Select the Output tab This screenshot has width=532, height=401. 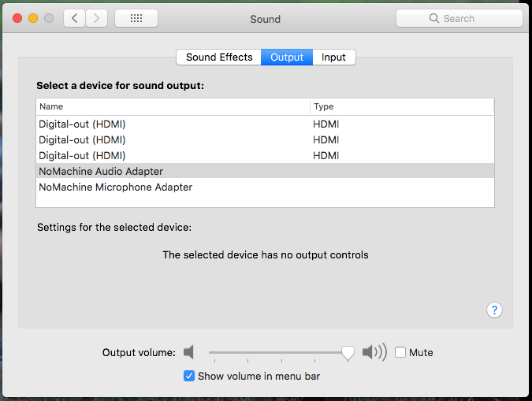[287, 57]
